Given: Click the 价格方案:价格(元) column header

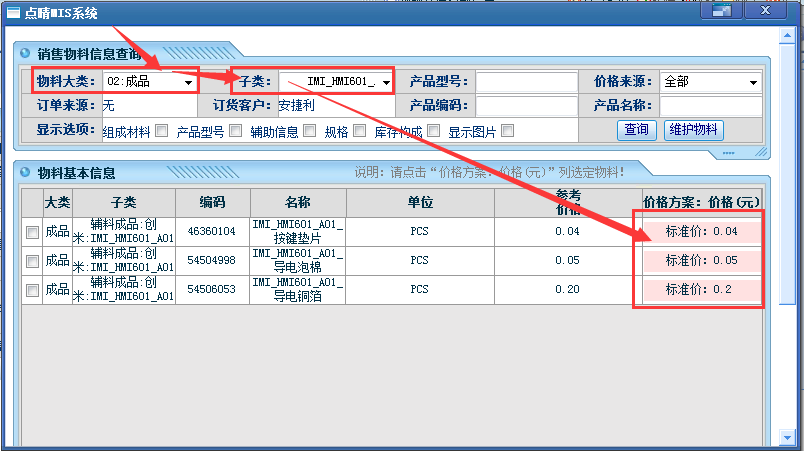Looking at the screenshot, I should (x=701, y=202).
